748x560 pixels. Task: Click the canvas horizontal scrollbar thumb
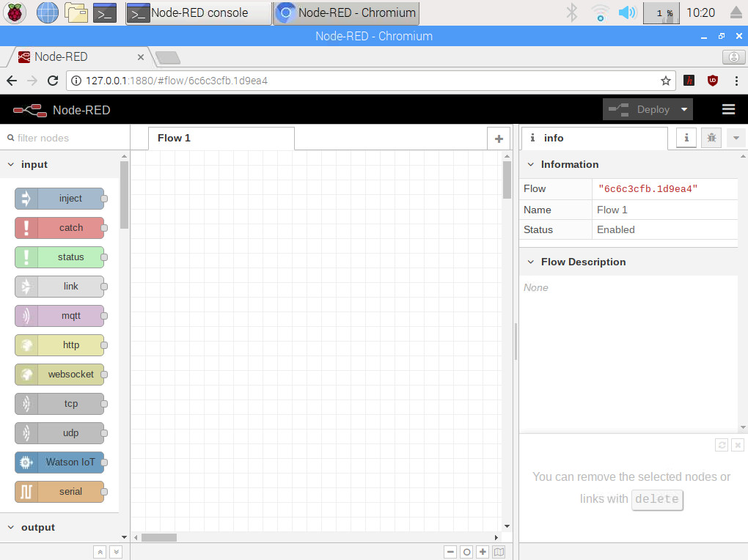point(159,537)
